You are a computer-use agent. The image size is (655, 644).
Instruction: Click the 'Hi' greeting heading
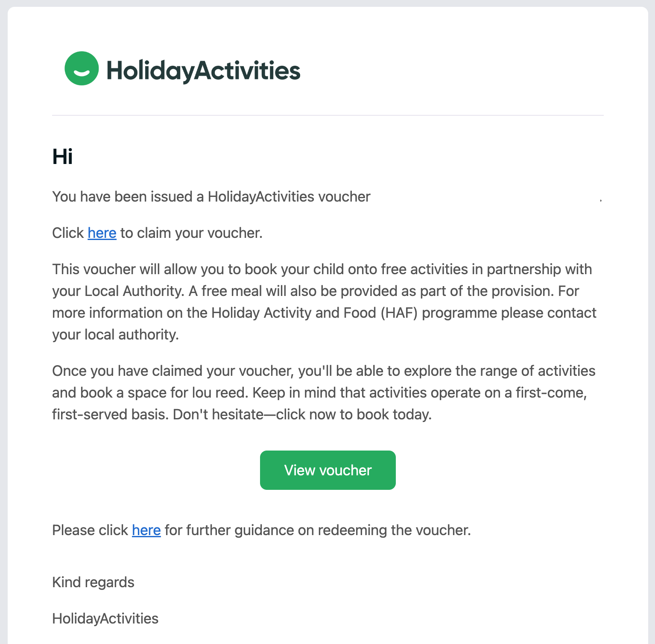point(62,156)
